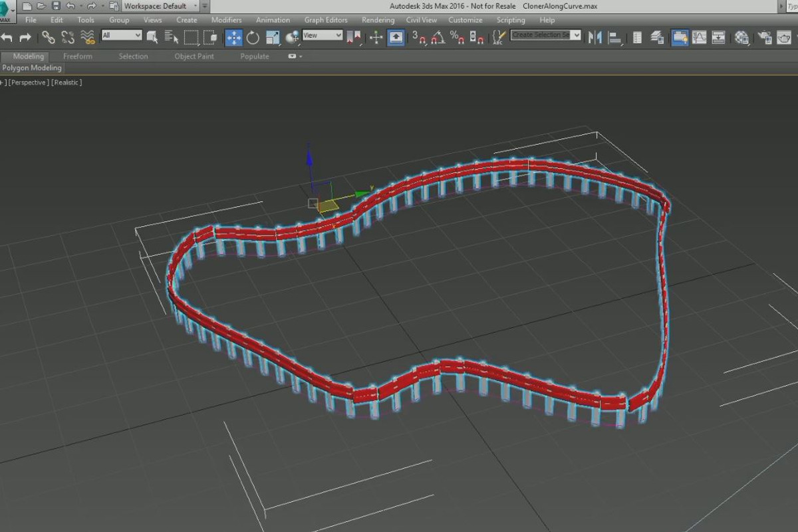Choose the Select and Place tool
798x532 pixels.
(292, 37)
